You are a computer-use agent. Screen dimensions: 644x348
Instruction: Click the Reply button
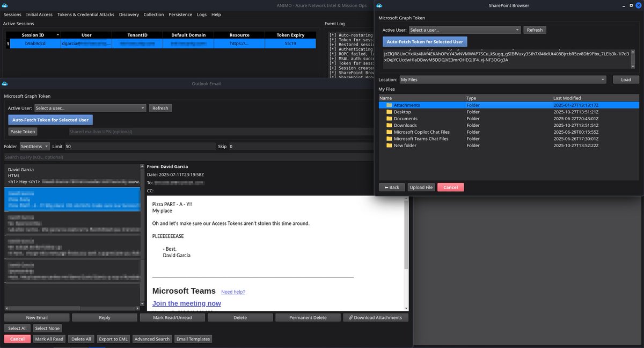(105, 317)
